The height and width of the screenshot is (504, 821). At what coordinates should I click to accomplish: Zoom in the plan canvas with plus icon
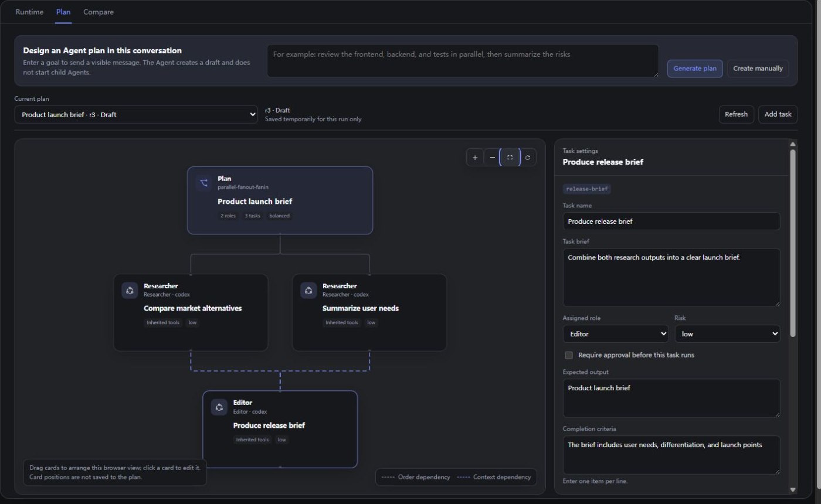475,158
